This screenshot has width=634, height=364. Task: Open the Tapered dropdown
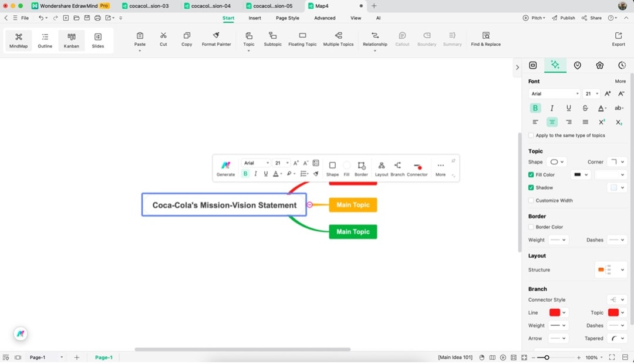coord(618,338)
